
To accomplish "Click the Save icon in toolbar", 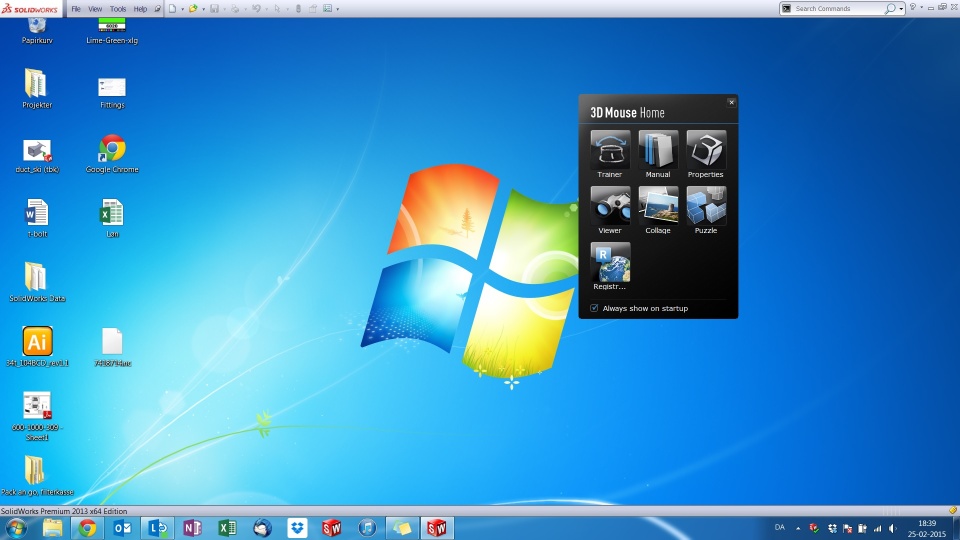I will [214, 9].
